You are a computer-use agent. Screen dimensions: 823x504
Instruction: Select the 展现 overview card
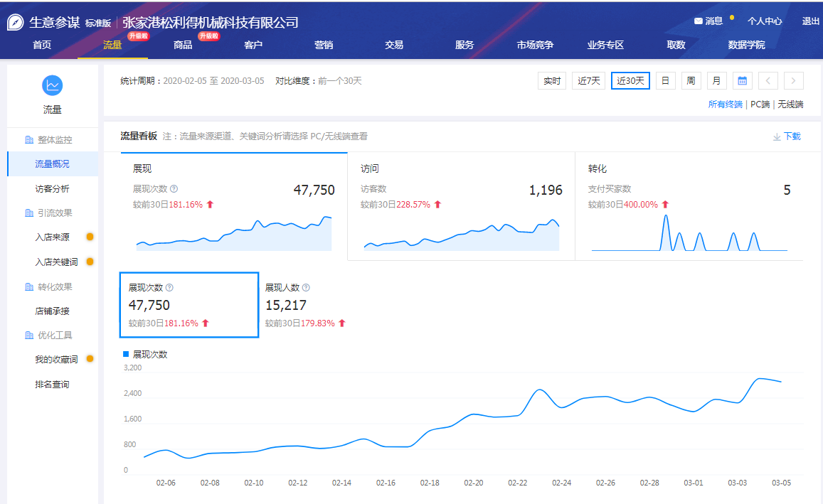coord(233,206)
